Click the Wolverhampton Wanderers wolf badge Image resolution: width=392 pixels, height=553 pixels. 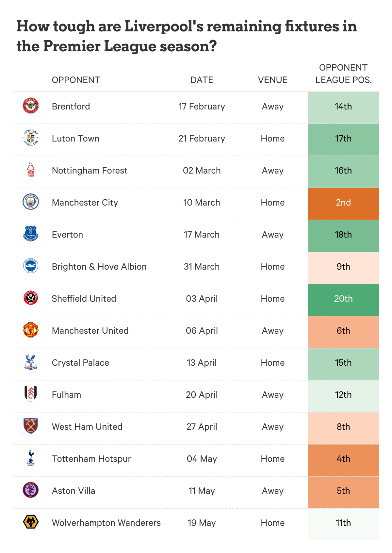[31, 522]
